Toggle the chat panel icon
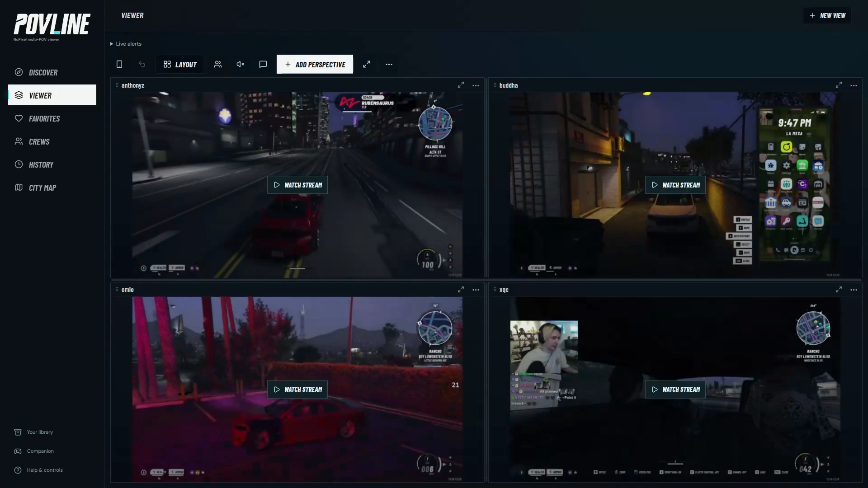Viewport: 868px width, 488px height. (263, 64)
